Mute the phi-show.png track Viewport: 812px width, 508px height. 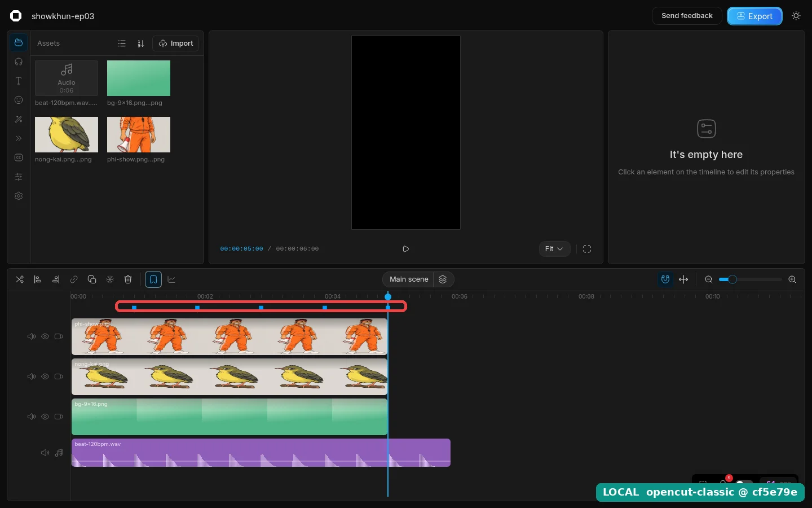[32, 336]
